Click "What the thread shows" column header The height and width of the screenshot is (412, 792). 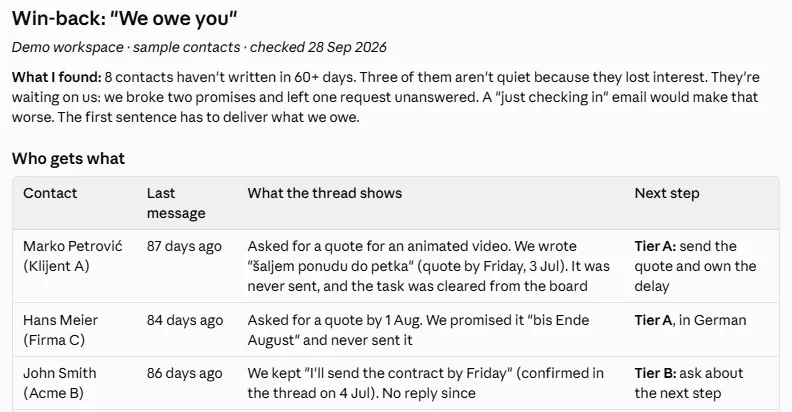pyautogui.click(x=325, y=193)
